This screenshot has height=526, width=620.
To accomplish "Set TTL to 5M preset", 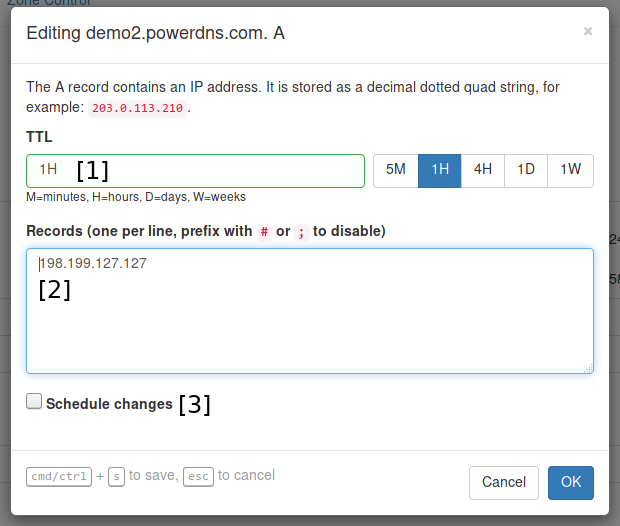I will pyautogui.click(x=396, y=170).
